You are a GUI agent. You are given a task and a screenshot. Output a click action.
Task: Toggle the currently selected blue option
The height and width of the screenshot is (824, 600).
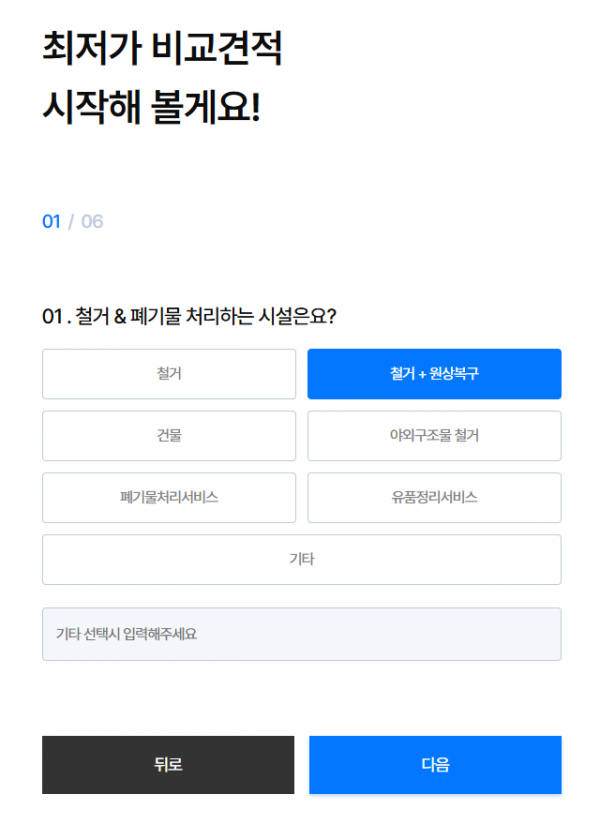(x=434, y=374)
